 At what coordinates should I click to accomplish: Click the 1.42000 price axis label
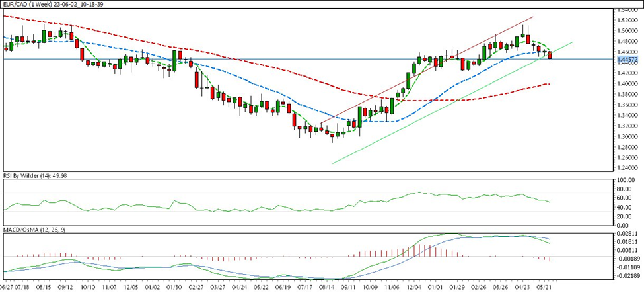pyautogui.click(x=627, y=73)
